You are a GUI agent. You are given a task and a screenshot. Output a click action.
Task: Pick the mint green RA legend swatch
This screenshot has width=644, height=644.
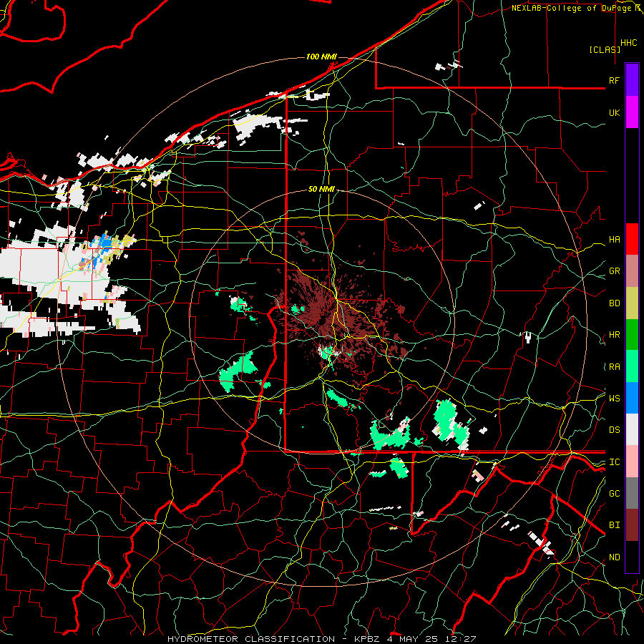pyautogui.click(x=632, y=366)
